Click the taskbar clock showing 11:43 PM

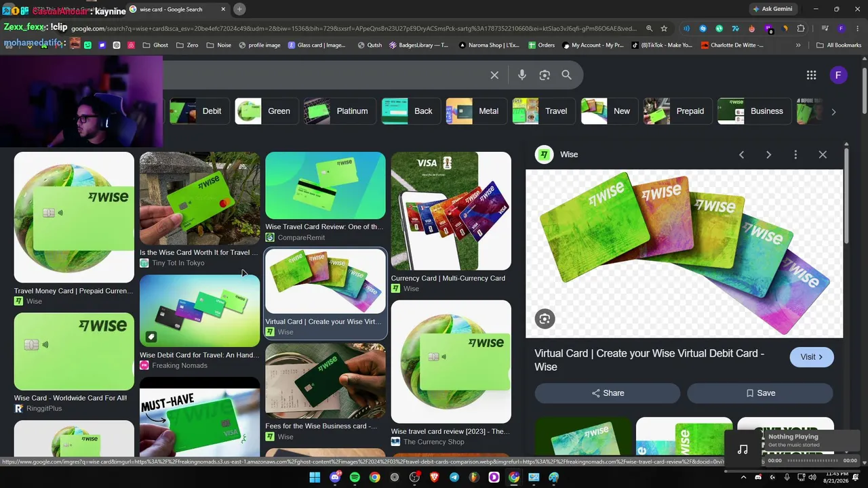click(x=837, y=478)
